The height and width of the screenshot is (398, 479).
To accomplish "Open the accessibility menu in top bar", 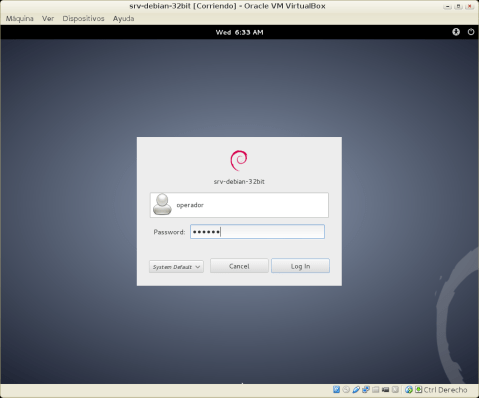I will click(x=456, y=32).
